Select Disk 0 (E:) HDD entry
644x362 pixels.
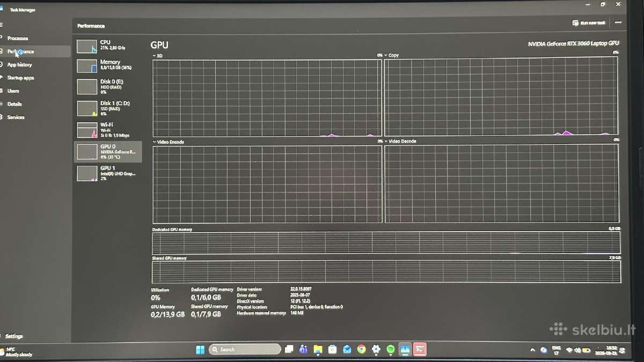point(108,86)
